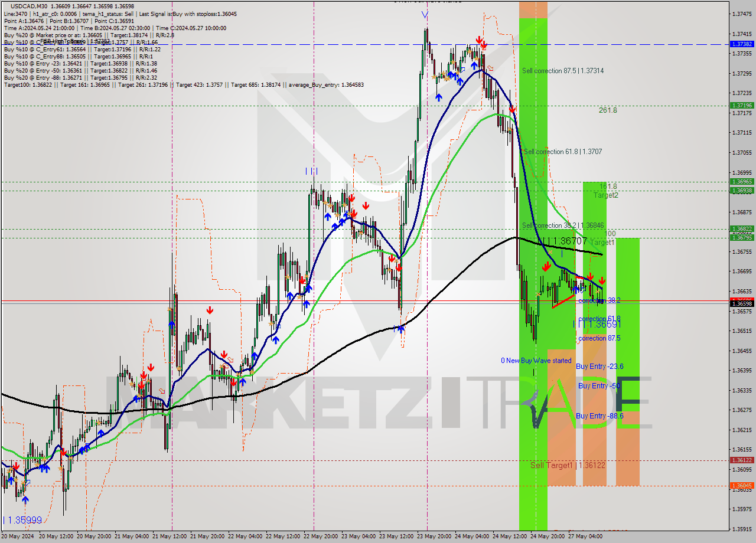Click the 'Sell correction 87.5 | 1.37314' label
Screen dimensions: 756x543
coord(563,71)
